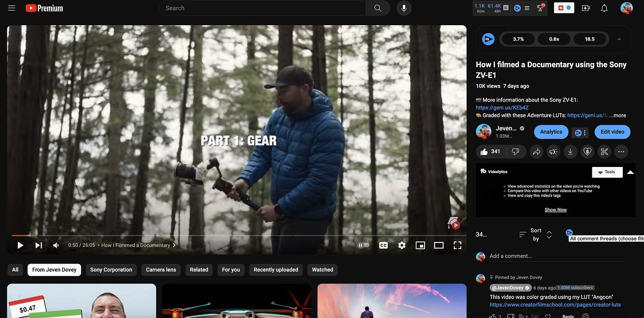This screenshot has width=644, height=318.
Task: Open the Videolytics Tools dropdown
Action: 607,172
